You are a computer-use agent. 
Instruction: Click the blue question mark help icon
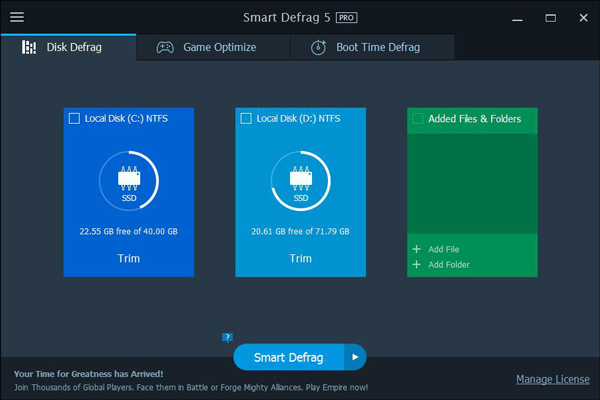pyautogui.click(x=227, y=337)
